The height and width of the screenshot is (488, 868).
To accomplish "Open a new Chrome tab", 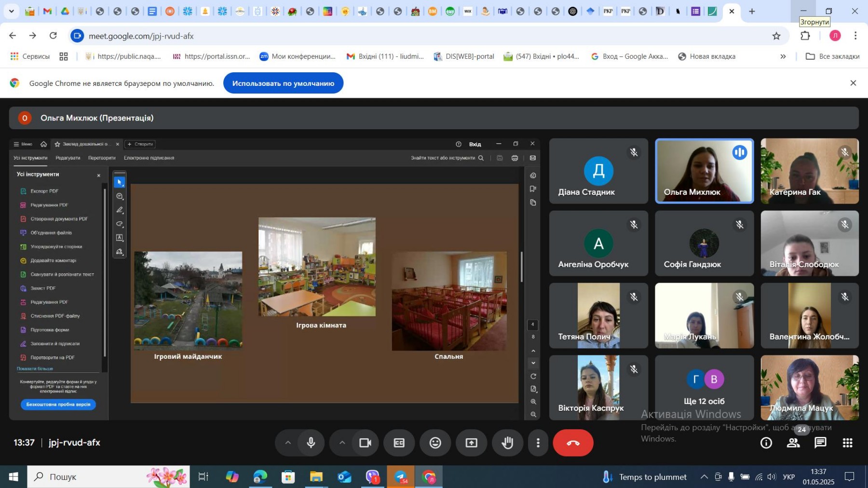I will coord(752,11).
